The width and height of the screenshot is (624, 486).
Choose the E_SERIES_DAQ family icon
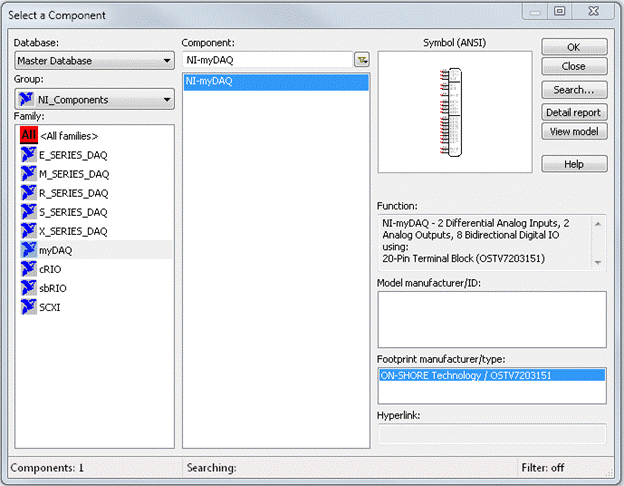28,155
